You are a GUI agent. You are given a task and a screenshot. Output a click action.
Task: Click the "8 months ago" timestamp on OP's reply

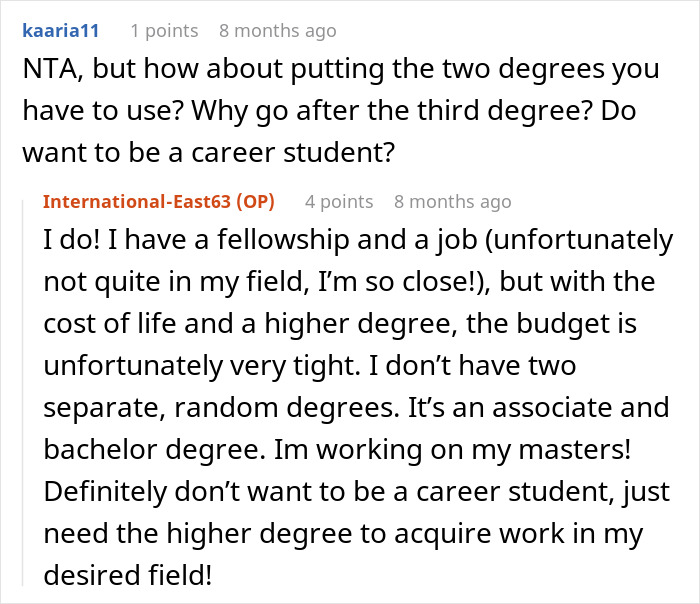click(452, 202)
